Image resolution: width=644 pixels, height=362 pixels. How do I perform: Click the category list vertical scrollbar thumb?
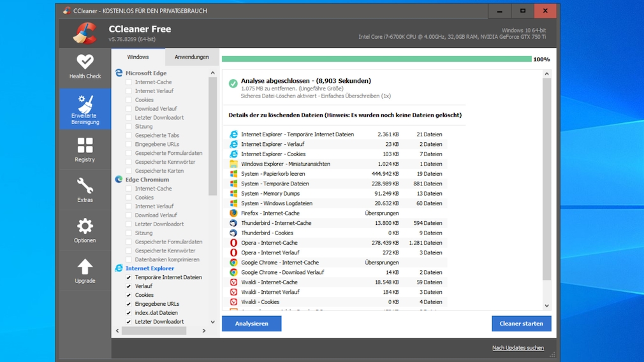click(213, 136)
